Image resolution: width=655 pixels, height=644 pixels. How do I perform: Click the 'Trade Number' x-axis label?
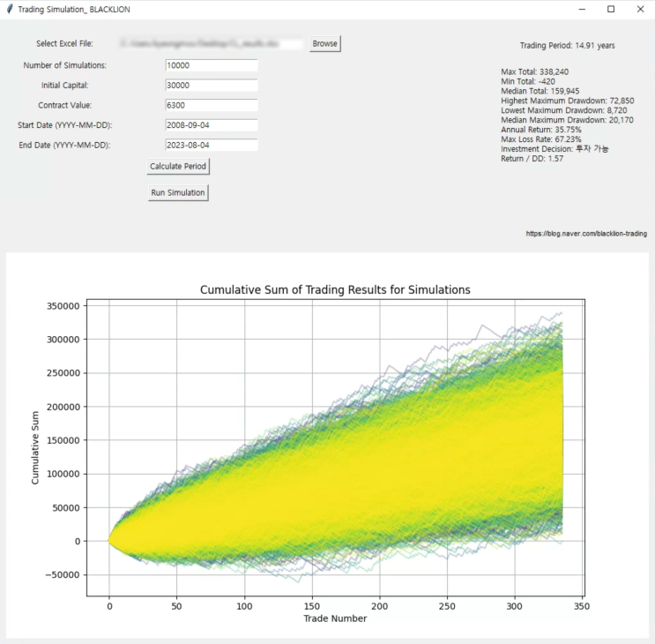click(x=335, y=618)
